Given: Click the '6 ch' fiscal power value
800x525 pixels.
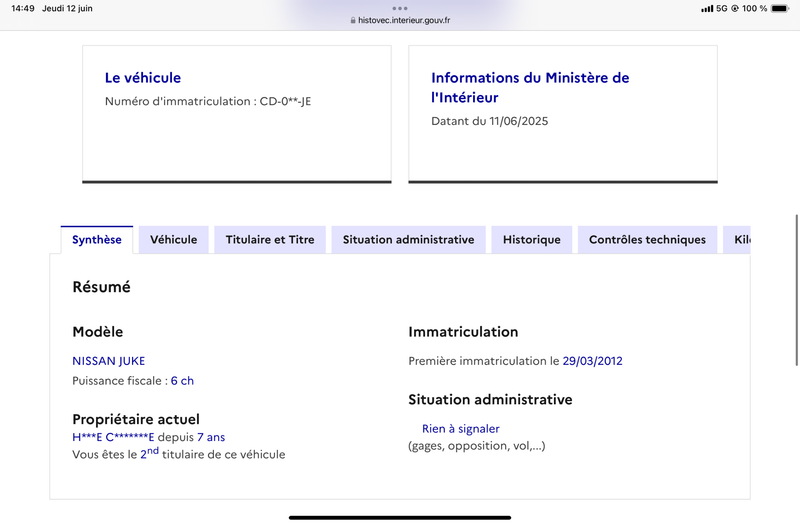Looking at the screenshot, I should tap(182, 381).
